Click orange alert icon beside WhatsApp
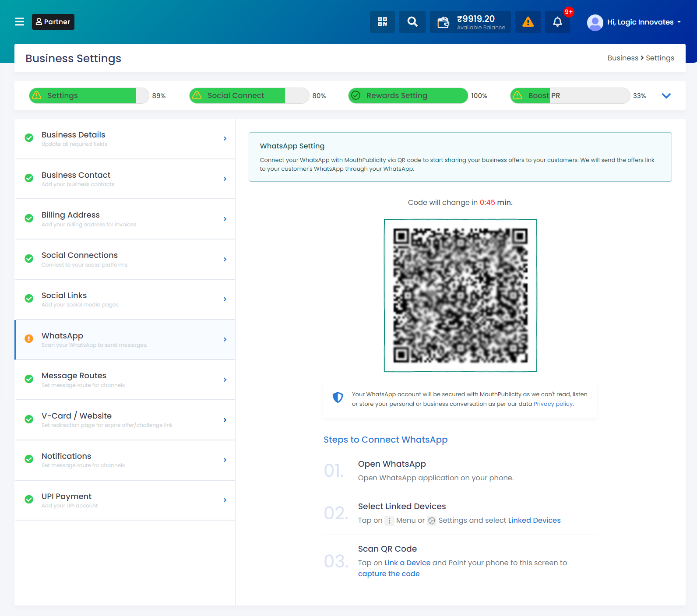The height and width of the screenshot is (616, 697). point(29,339)
